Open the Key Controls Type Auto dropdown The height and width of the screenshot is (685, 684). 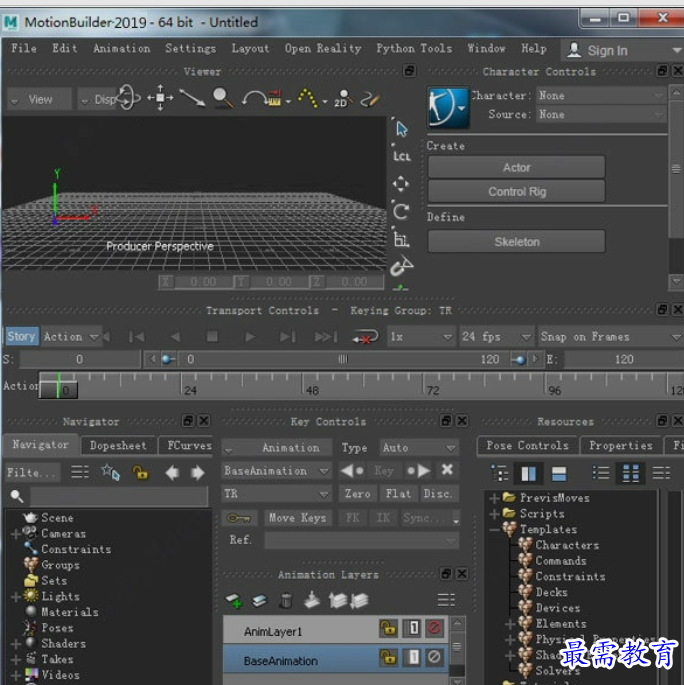pos(419,447)
